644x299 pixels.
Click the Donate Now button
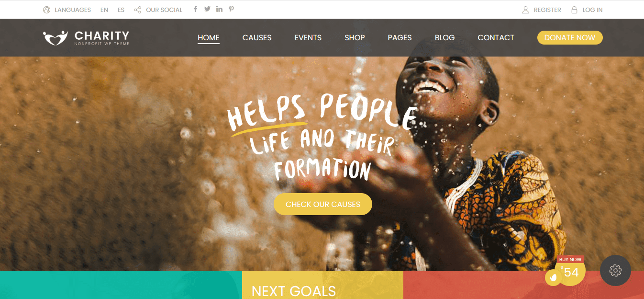click(570, 37)
